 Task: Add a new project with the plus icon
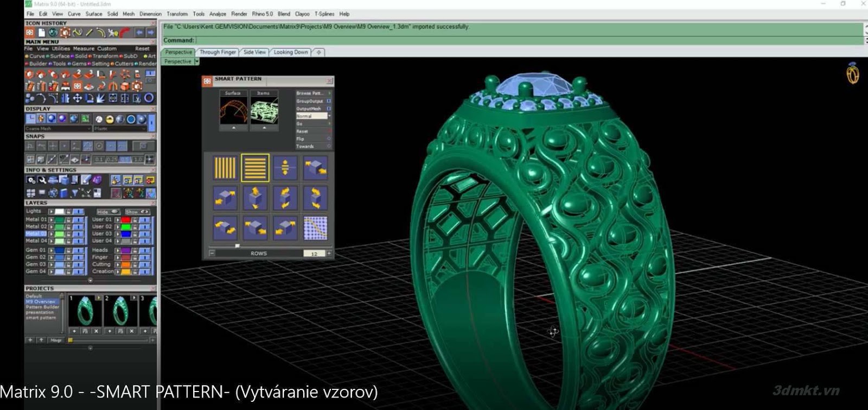pos(30,340)
